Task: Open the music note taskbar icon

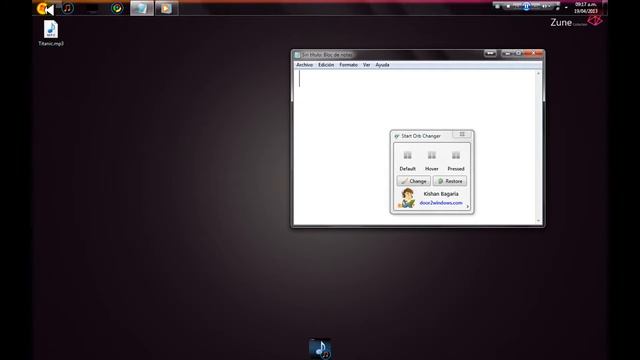Action: (x=68, y=8)
